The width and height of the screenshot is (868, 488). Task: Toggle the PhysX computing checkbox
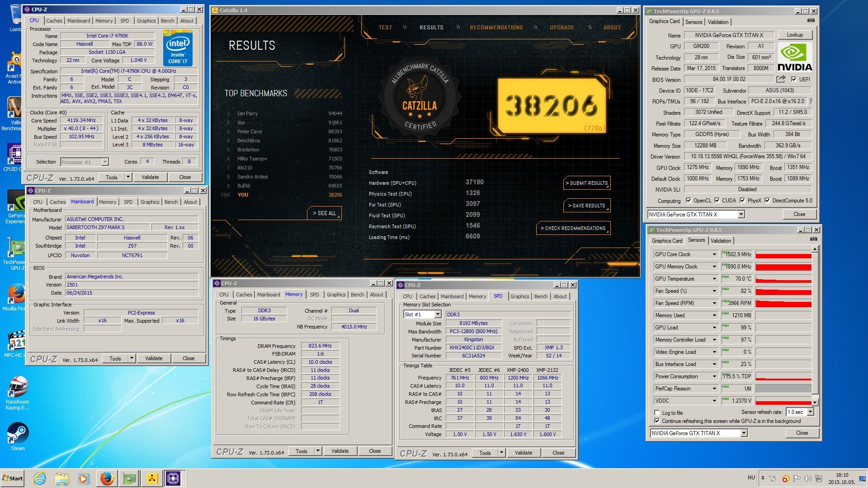pyautogui.click(x=742, y=201)
